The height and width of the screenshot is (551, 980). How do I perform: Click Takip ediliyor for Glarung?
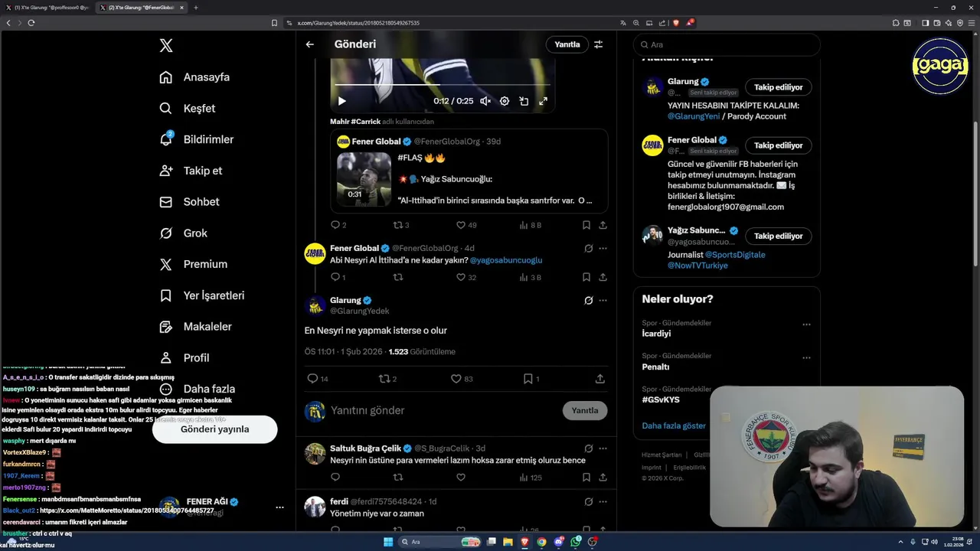coord(779,87)
